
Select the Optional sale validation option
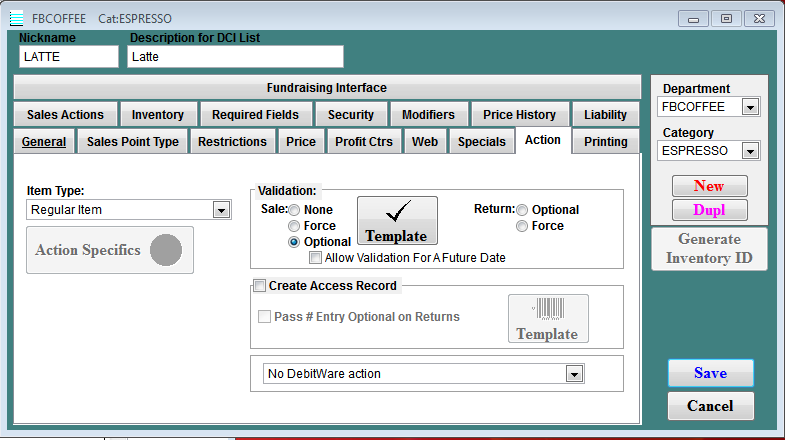tap(294, 242)
